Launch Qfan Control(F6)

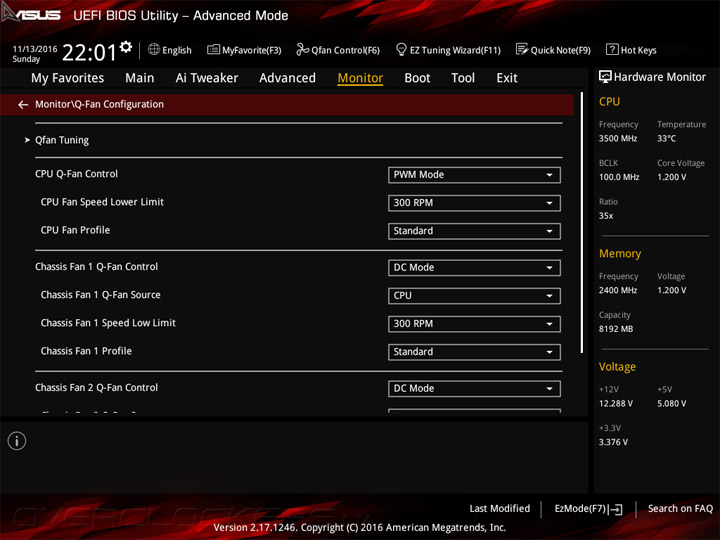(x=338, y=50)
